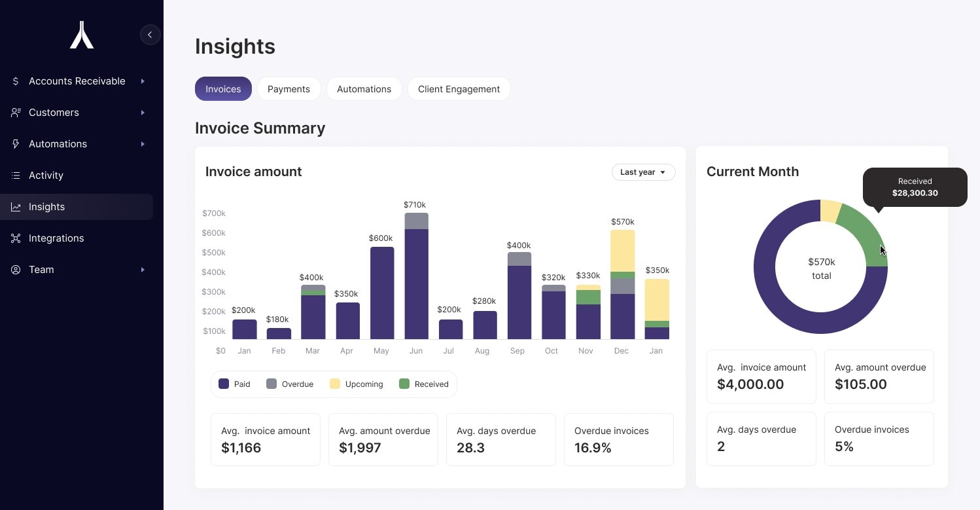980x510 pixels.
Task: Collapse the sidebar with the chevron button
Action: click(x=150, y=35)
